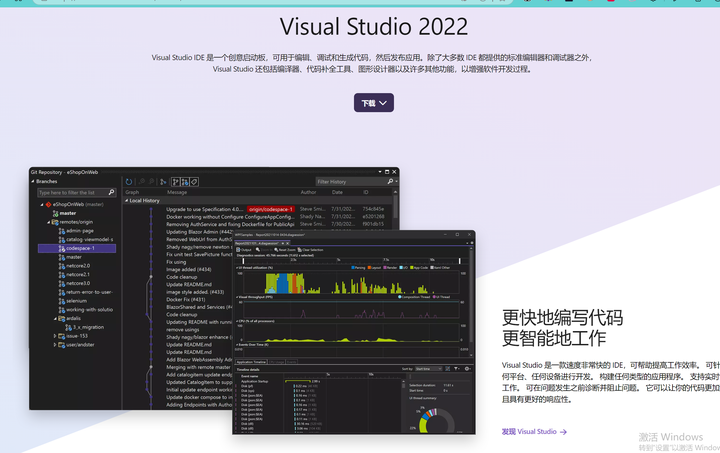This screenshot has height=453, width=720.
Task: Select commit 'Upgrade to use Specification 4.0...'
Action: coord(204,209)
